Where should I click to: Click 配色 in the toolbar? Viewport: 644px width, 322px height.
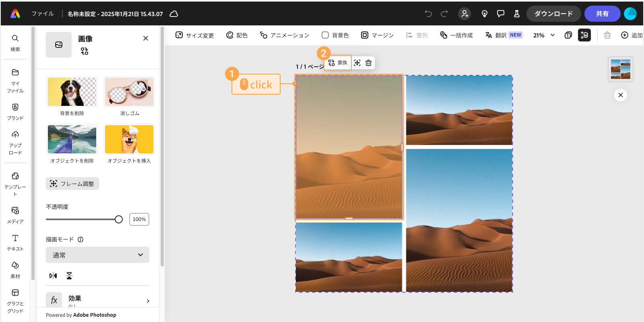pyautogui.click(x=237, y=35)
